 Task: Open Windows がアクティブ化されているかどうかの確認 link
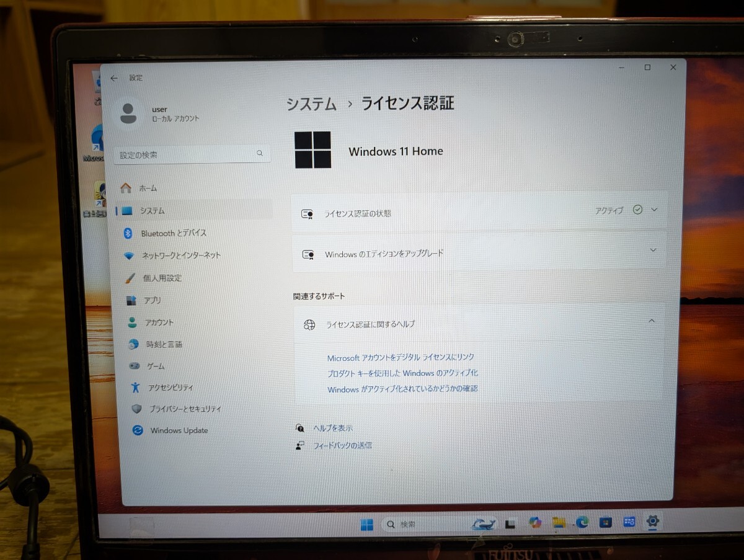tap(402, 389)
